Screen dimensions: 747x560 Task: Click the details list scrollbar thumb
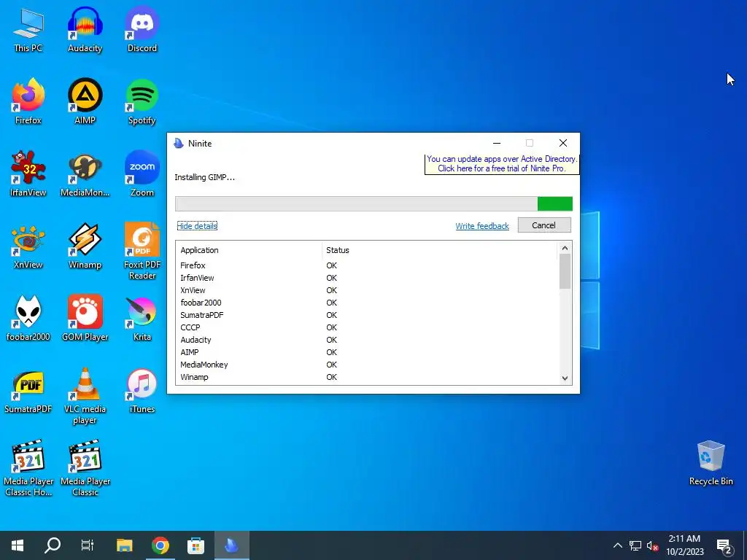[x=565, y=271]
